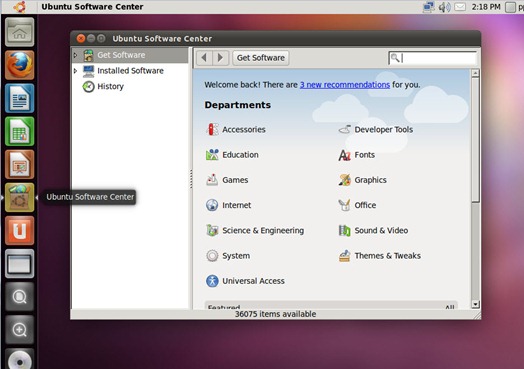Viewport: 524px width, 369px height.
Task: Open Ubuntu One from the launcher
Action: click(x=19, y=231)
